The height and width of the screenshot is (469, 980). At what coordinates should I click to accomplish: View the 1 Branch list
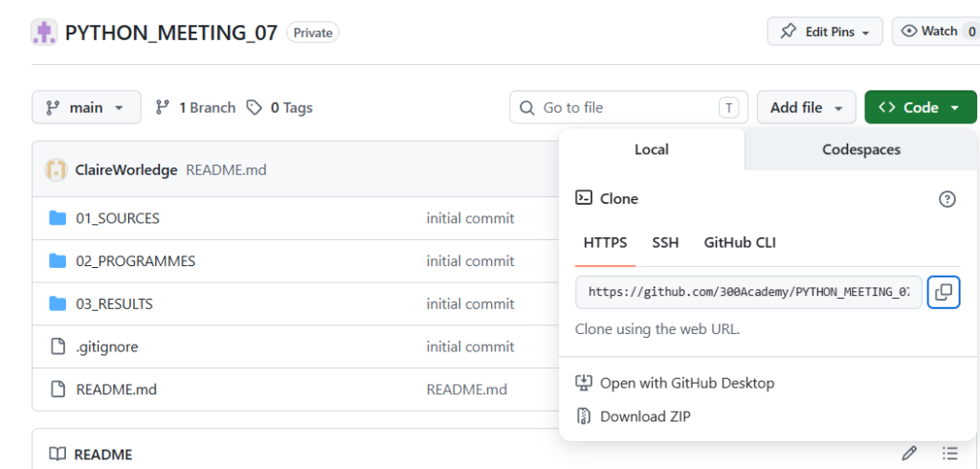coord(195,107)
